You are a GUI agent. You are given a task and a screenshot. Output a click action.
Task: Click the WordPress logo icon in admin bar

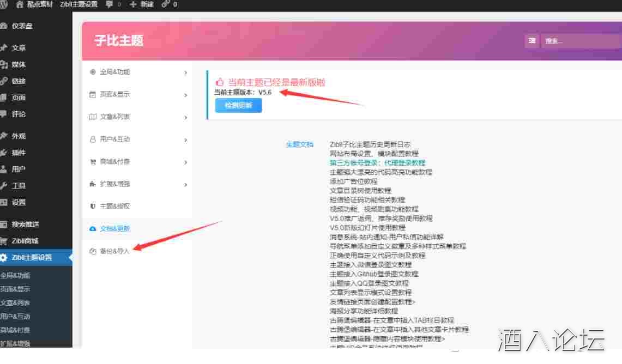[x=3, y=4]
